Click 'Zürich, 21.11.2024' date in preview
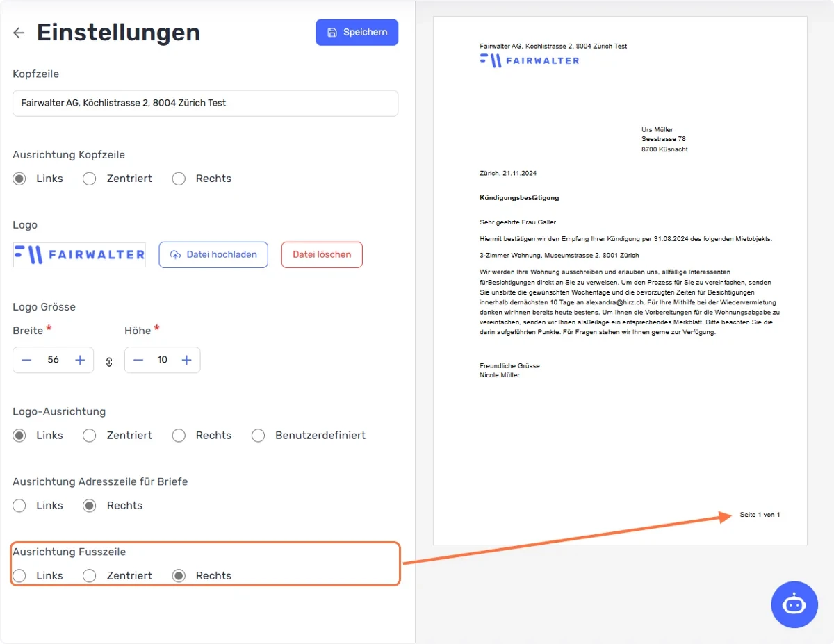Viewport: 834px width, 644px height. coord(508,173)
